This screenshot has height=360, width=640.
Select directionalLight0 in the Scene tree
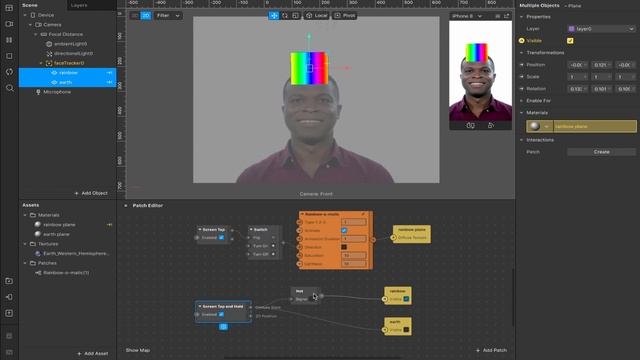(73, 53)
